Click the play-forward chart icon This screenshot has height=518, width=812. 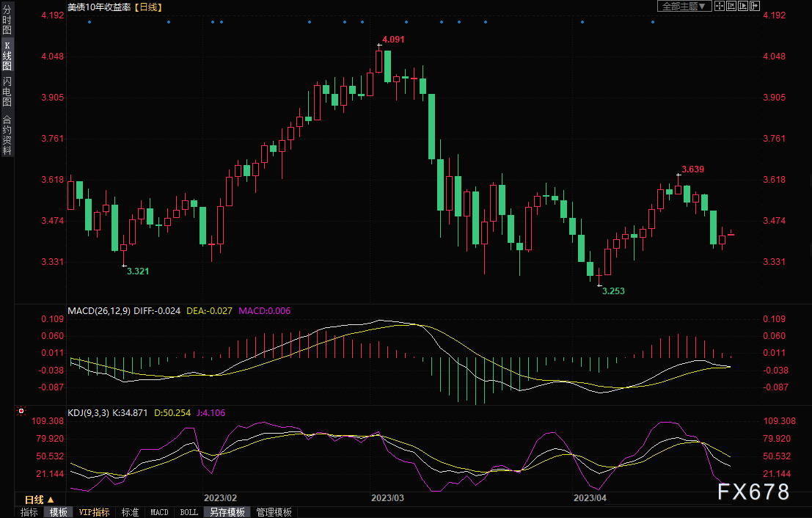point(744,6)
